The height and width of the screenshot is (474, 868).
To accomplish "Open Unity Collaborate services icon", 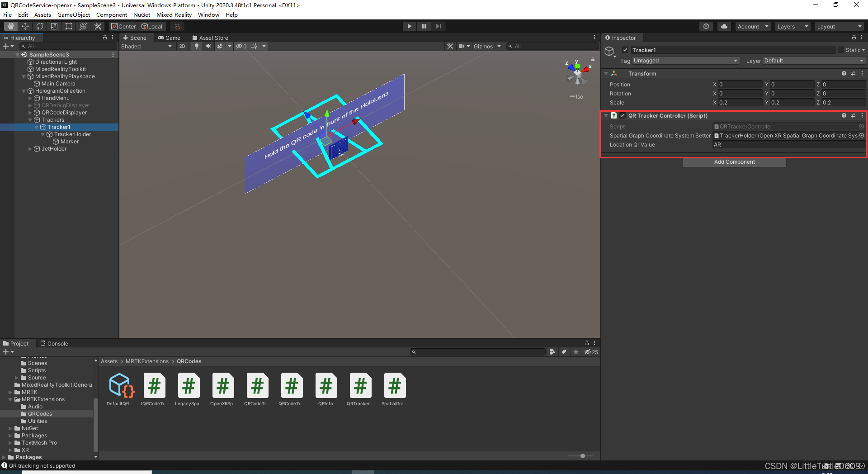I will point(706,26).
